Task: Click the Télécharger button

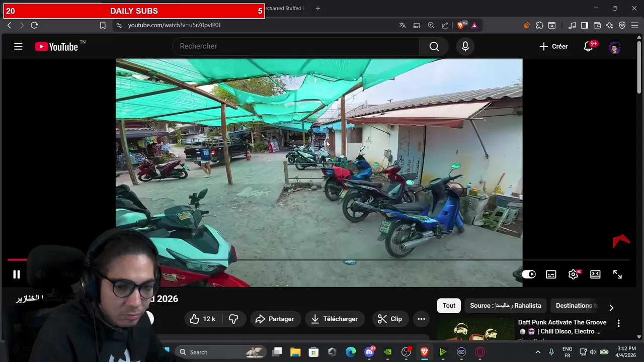Action: (x=335, y=319)
